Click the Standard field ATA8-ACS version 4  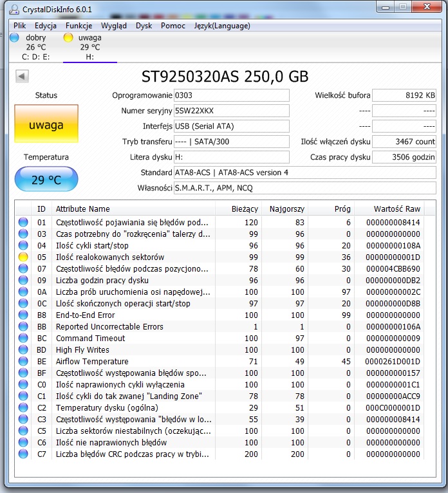point(305,172)
